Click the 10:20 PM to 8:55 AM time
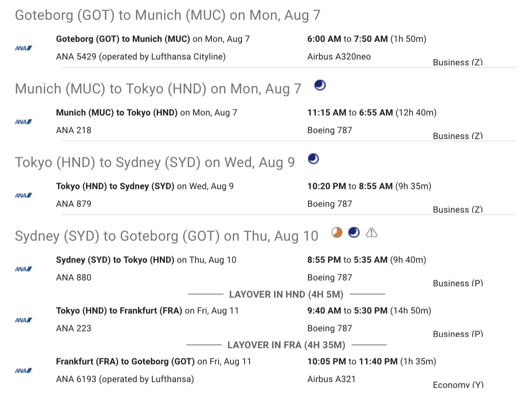The height and width of the screenshot is (405, 532). (349, 187)
